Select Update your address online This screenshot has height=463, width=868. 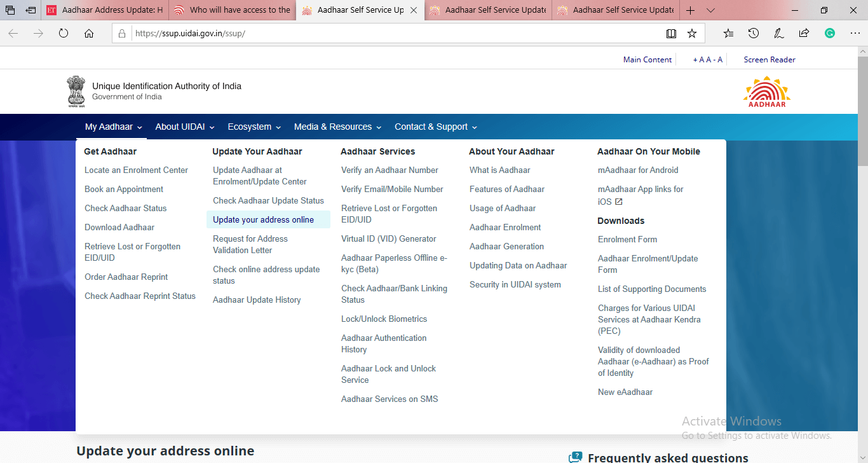(263, 219)
